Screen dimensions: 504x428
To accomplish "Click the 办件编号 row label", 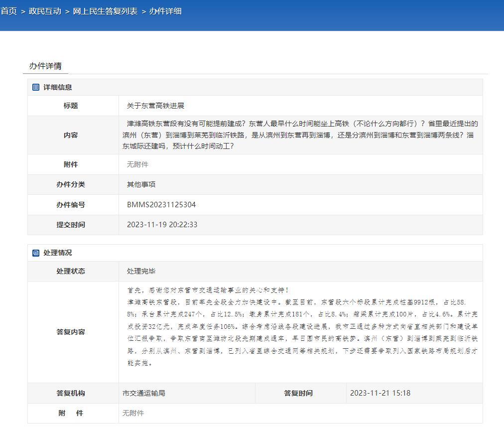I will (71, 205).
